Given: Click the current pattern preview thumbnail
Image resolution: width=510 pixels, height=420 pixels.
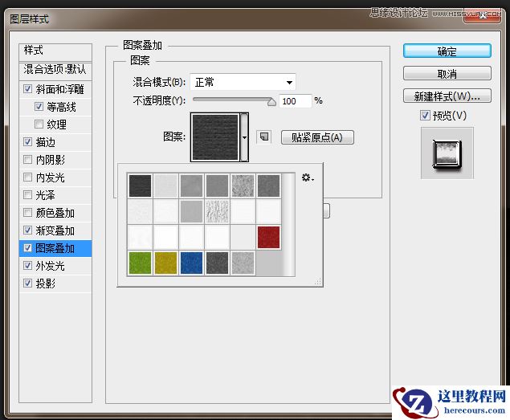Looking at the screenshot, I should (215, 137).
